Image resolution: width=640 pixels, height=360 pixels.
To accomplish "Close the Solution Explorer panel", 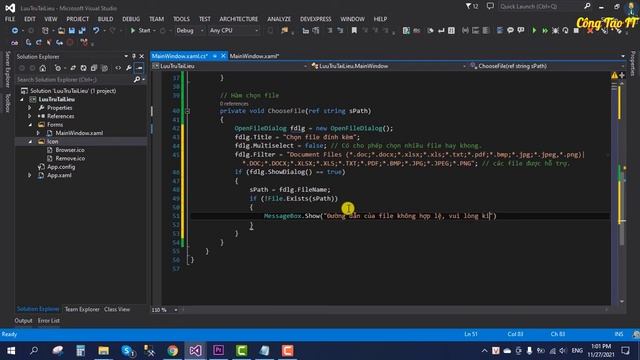I will tap(142, 56).
